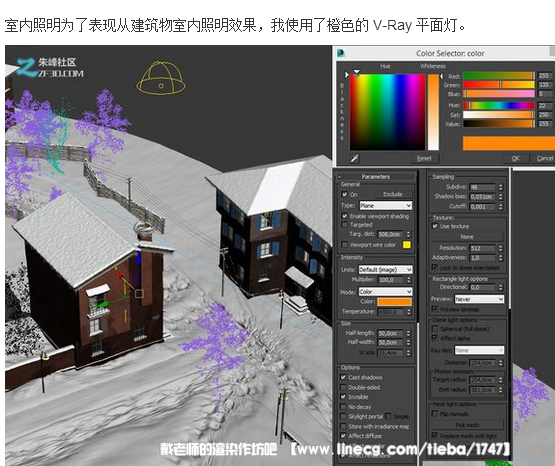Enable Flip normals checkbox

coord(435,413)
